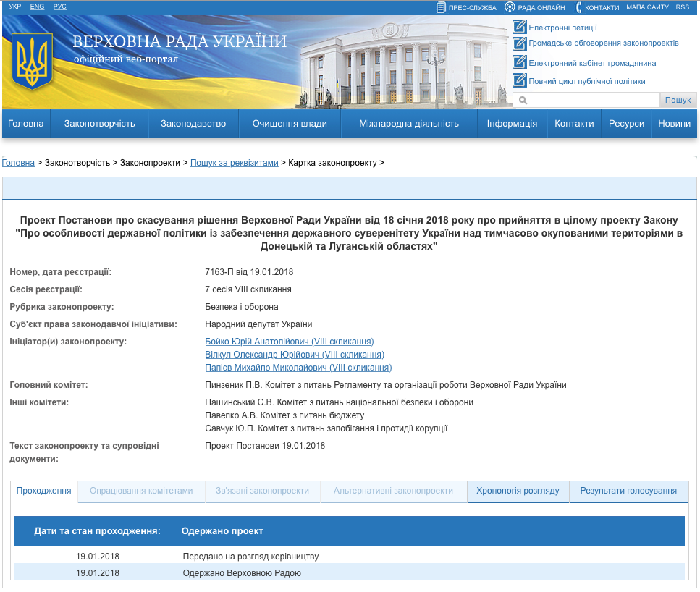Open initiator Папієв Михайло Миколайович link
This screenshot has height=592, width=700.
click(298, 368)
